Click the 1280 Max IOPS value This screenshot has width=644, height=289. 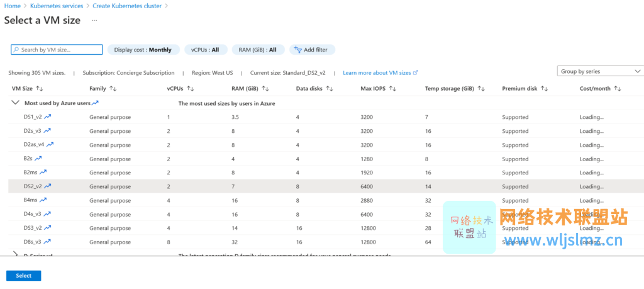point(367,159)
